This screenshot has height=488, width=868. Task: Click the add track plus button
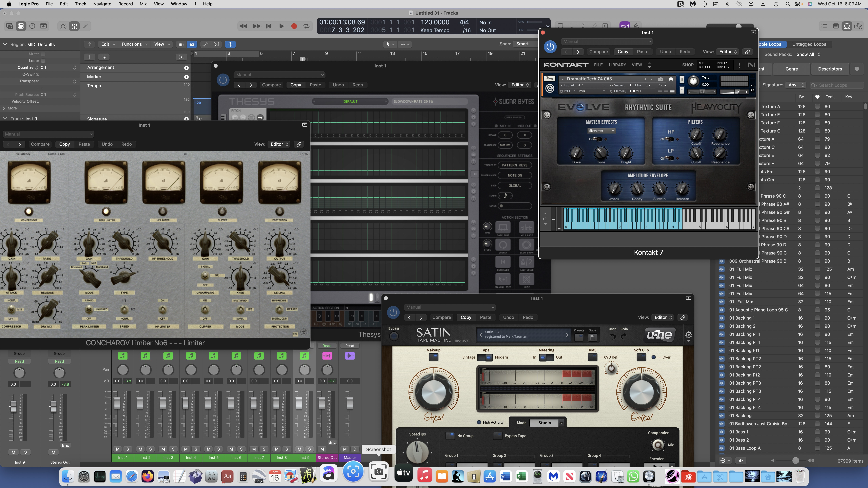point(89,57)
